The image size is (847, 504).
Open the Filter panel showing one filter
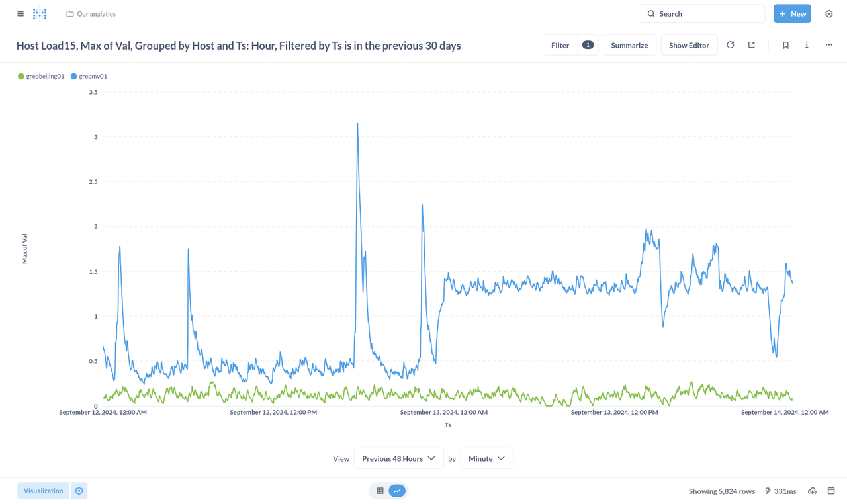tap(560, 44)
